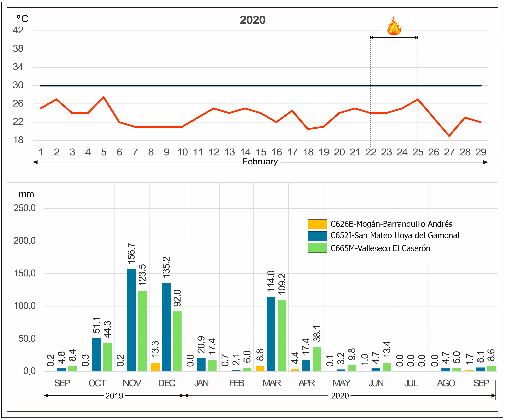Image resolution: width=505 pixels, height=420 pixels.
Task: Click the February axis label
Action: [x=260, y=161]
